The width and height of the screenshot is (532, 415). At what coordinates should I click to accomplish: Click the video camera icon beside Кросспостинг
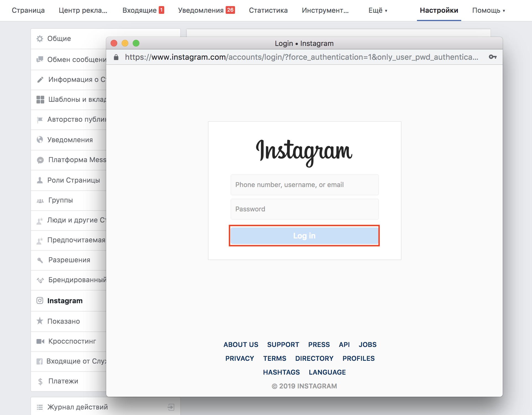coord(40,341)
